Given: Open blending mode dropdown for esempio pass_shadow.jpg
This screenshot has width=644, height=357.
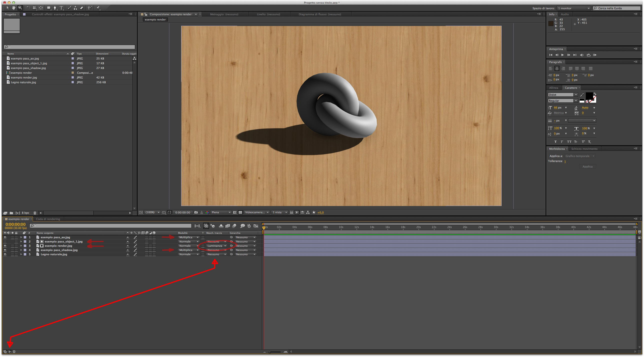Looking at the screenshot, I should [189, 250].
